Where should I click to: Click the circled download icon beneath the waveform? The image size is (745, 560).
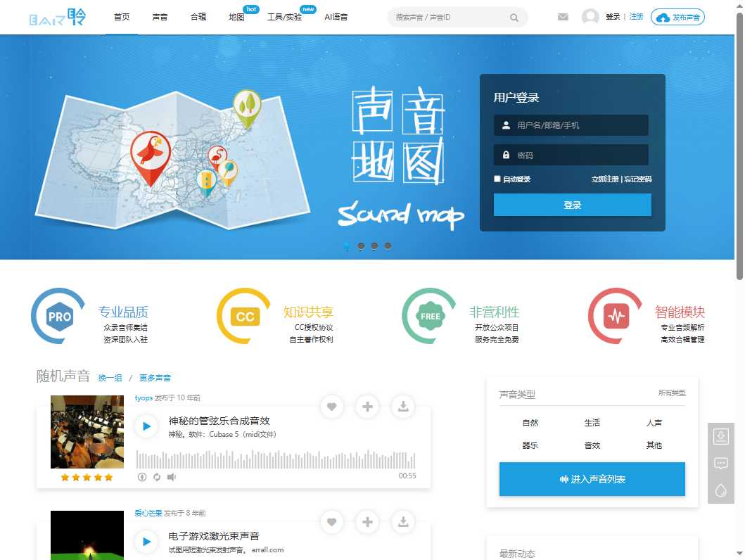click(x=142, y=477)
